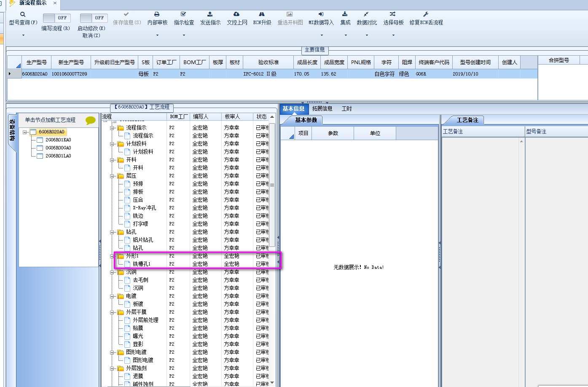The width and height of the screenshot is (588, 387).
Task: Open dropdown arrow under 内部审核
Action: pyautogui.click(x=157, y=35)
